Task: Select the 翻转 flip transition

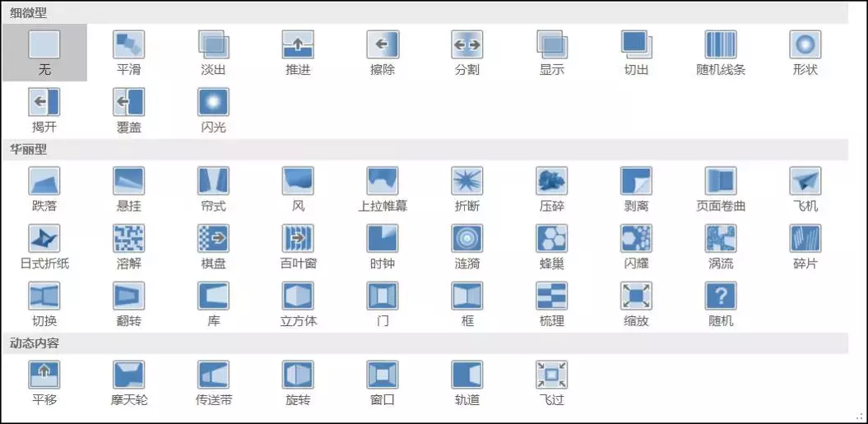Action: [x=129, y=305]
